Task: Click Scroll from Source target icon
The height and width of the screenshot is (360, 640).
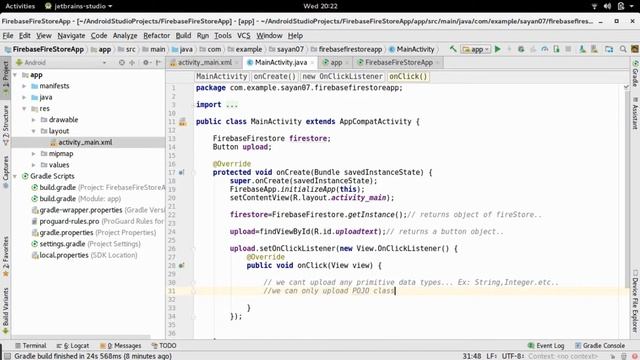Action: pyautogui.click(x=122, y=62)
